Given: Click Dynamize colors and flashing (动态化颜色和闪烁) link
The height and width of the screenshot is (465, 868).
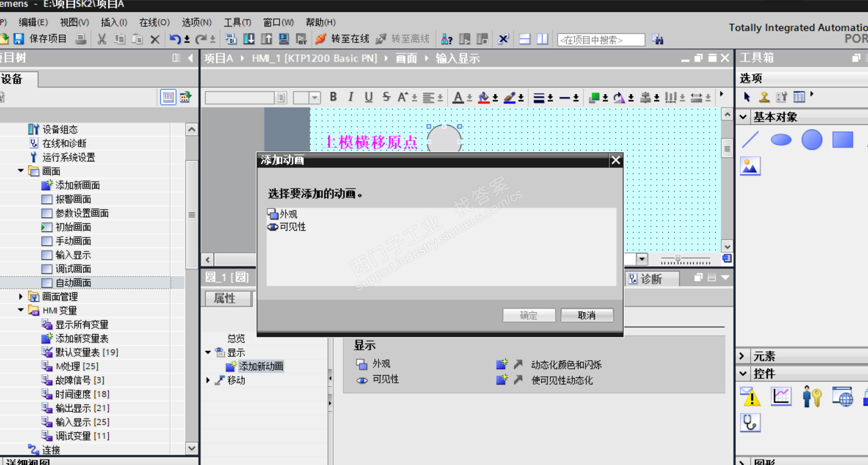Looking at the screenshot, I should tap(566, 365).
